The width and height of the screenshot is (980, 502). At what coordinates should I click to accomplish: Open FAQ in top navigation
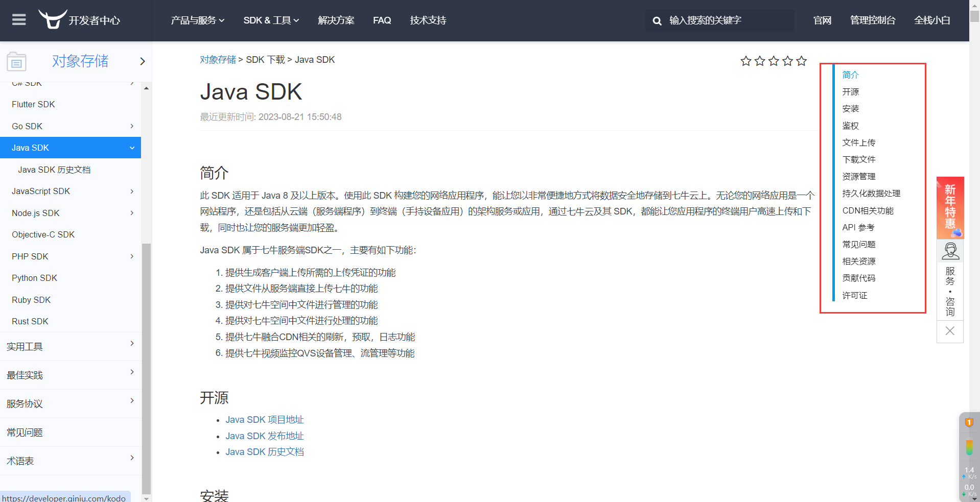382,20
